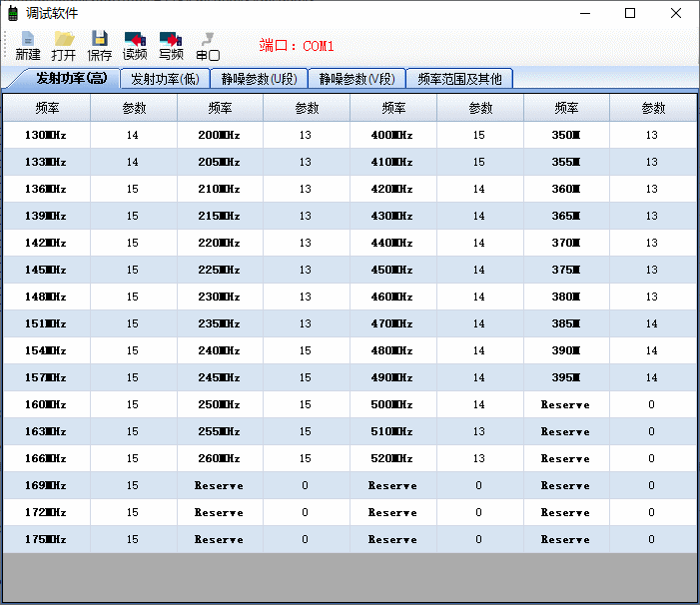Viewport: 700px width, 605px height.
Task: Select the parameter for 520MHz
Action: point(480,458)
